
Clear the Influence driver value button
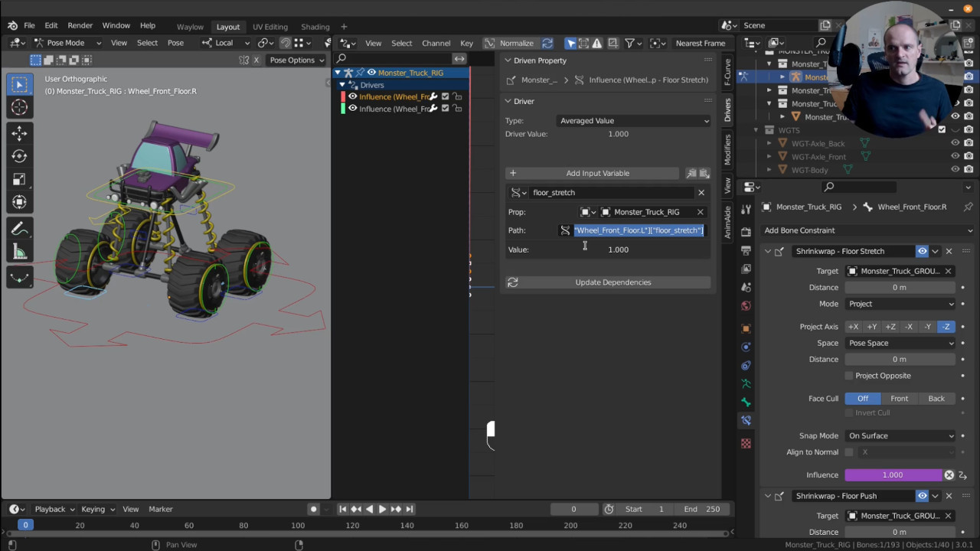pyautogui.click(x=949, y=475)
